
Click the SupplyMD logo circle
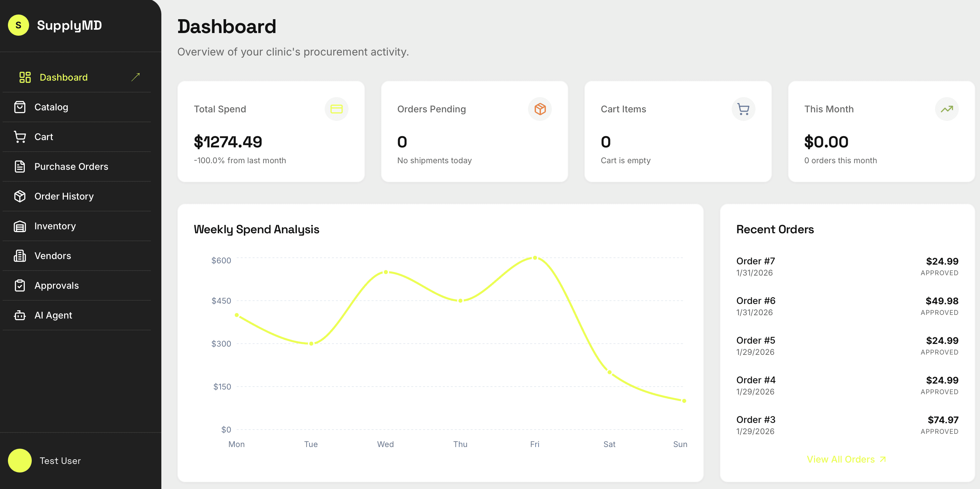click(x=18, y=25)
